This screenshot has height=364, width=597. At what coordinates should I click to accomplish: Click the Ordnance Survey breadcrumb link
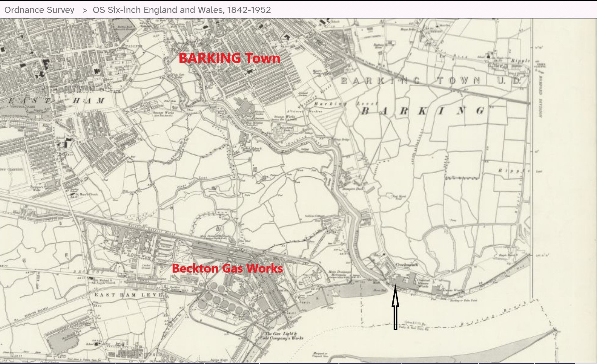[x=39, y=10]
